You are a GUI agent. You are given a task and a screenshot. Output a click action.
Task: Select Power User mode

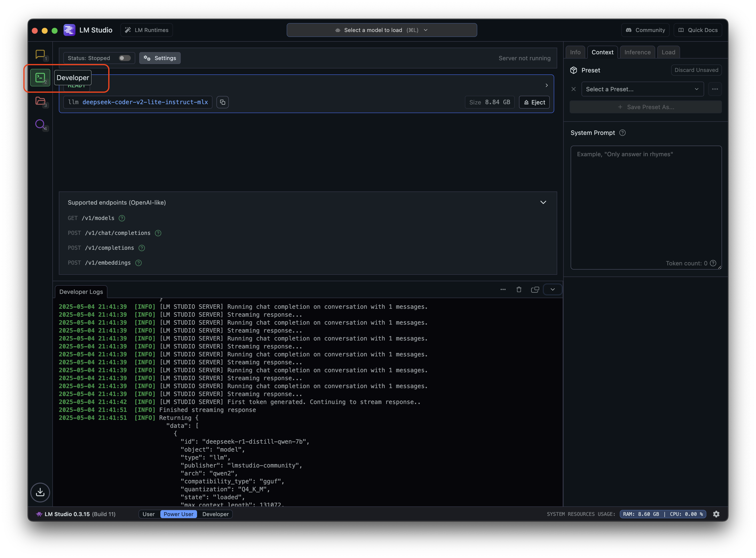[178, 514]
